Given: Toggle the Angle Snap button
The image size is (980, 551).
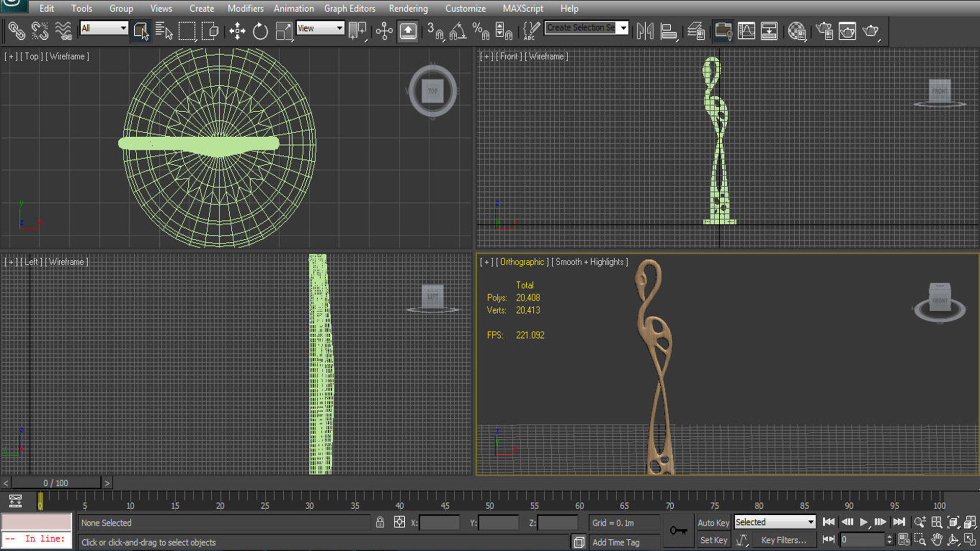Looking at the screenshot, I should pyautogui.click(x=458, y=31).
